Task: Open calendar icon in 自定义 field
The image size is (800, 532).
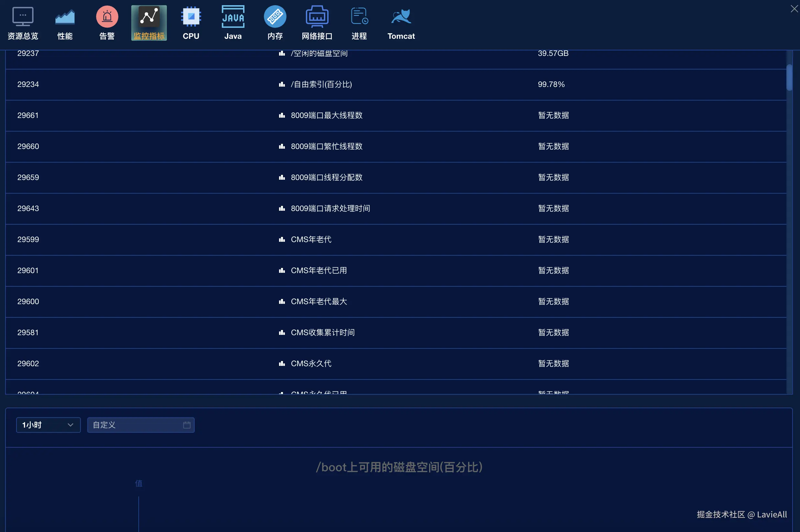Action: point(187,425)
